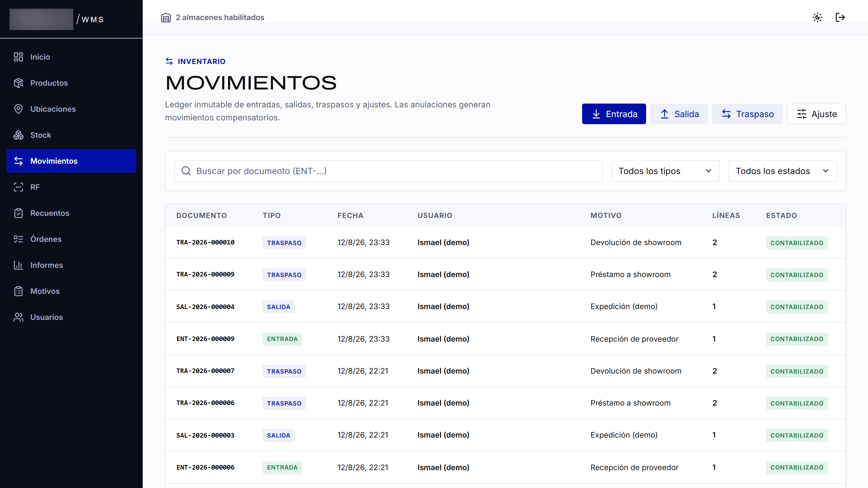Click the FECHA column header

(350, 216)
